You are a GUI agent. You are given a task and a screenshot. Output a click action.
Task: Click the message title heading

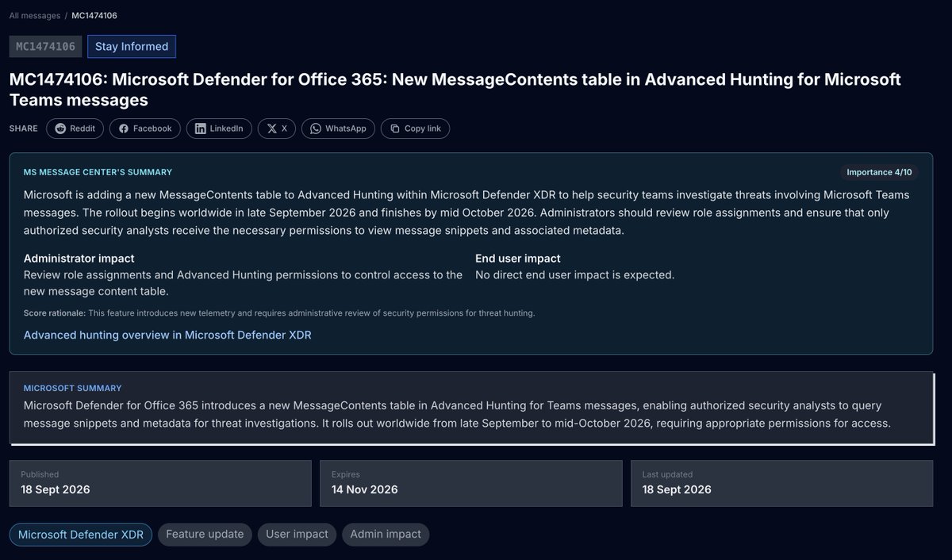pos(455,90)
